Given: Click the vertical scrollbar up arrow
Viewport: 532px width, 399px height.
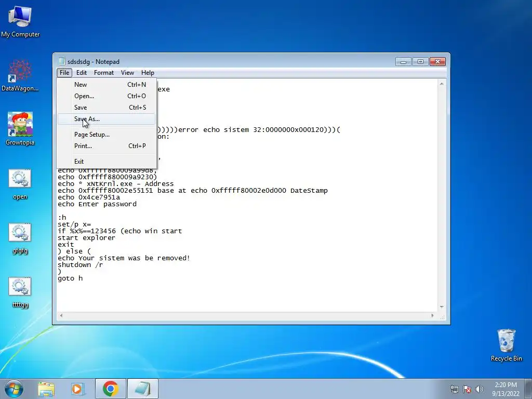Looking at the screenshot, I should [x=442, y=84].
